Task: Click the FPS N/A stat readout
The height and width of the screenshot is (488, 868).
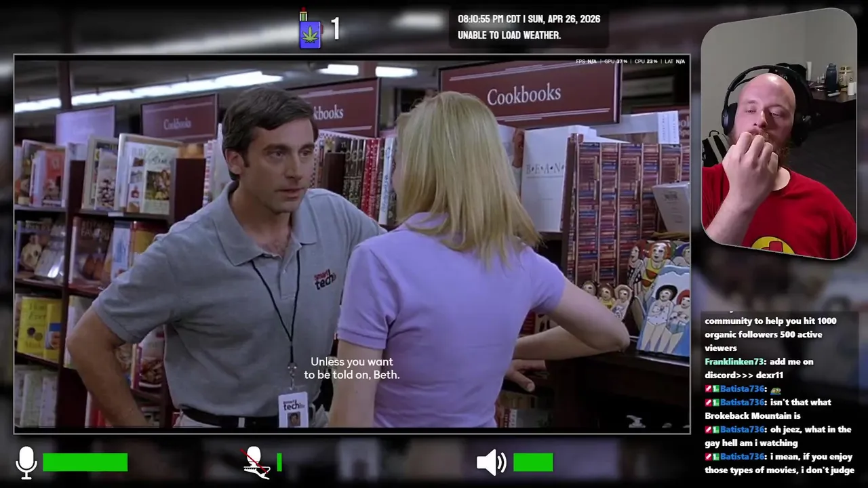Action: pos(586,62)
